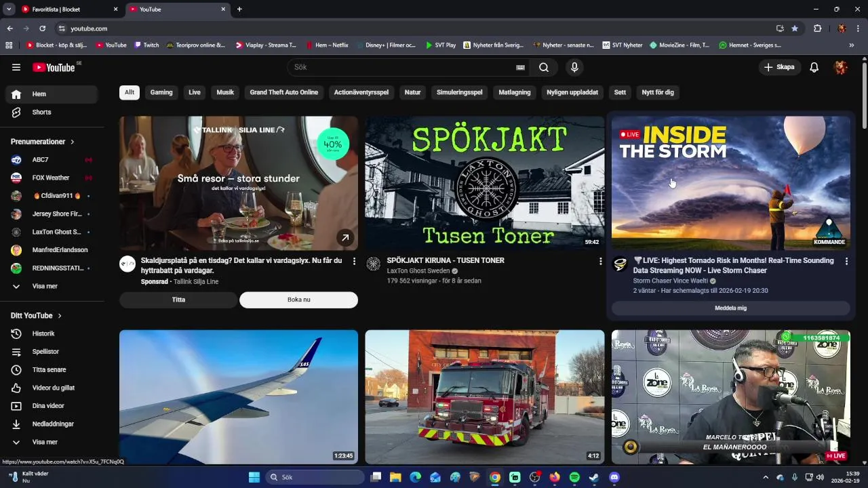Select the Matlagning filter chip

click(x=515, y=92)
